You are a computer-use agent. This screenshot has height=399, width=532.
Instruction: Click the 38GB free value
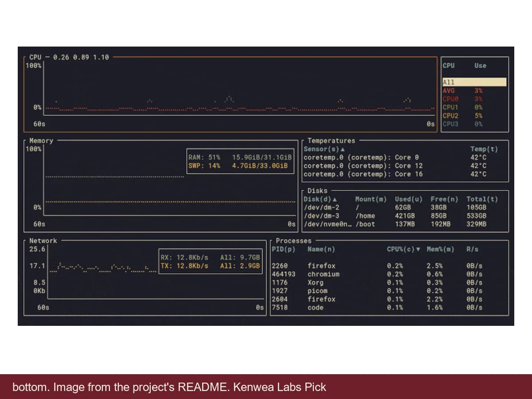pyautogui.click(x=438, y=207)
